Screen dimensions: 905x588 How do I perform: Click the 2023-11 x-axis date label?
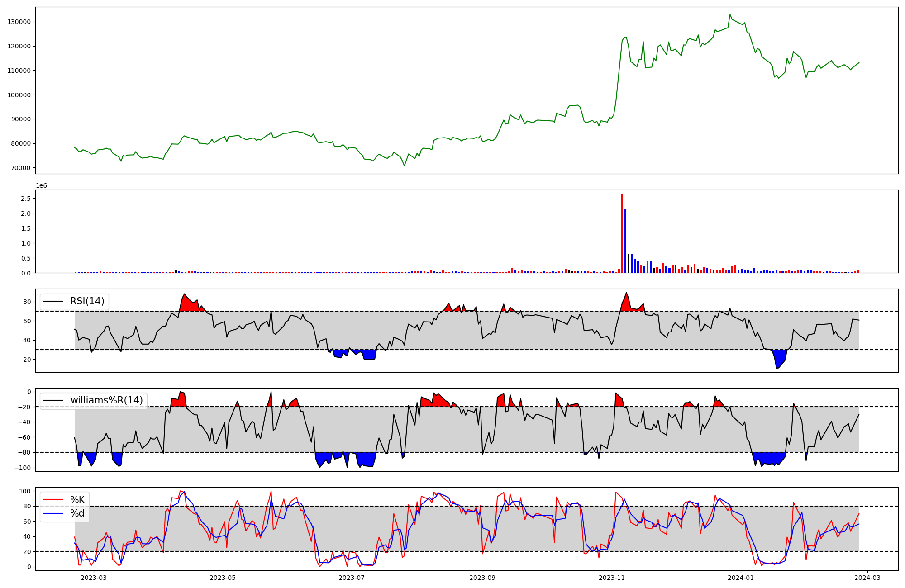[x=612, y=577]
